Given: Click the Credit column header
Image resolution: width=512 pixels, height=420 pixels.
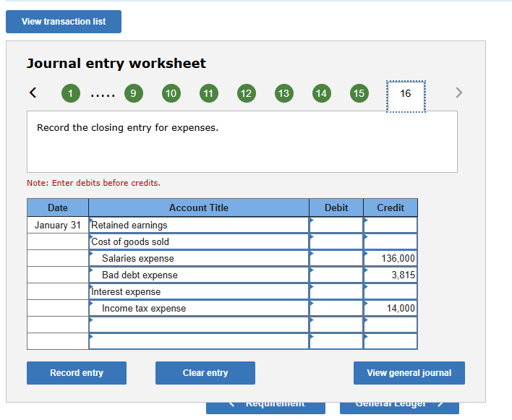Looking at the screenshot, I should [391, 207].
